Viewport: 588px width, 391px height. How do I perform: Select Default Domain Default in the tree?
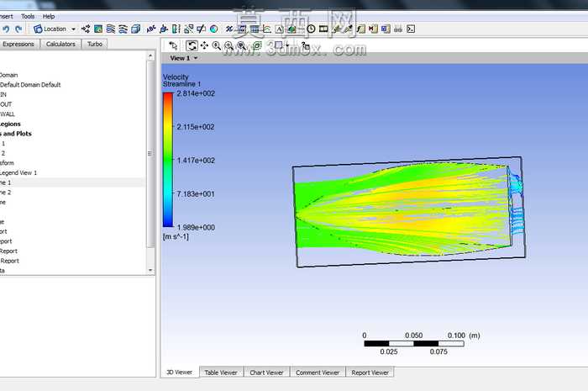point(30,85)
